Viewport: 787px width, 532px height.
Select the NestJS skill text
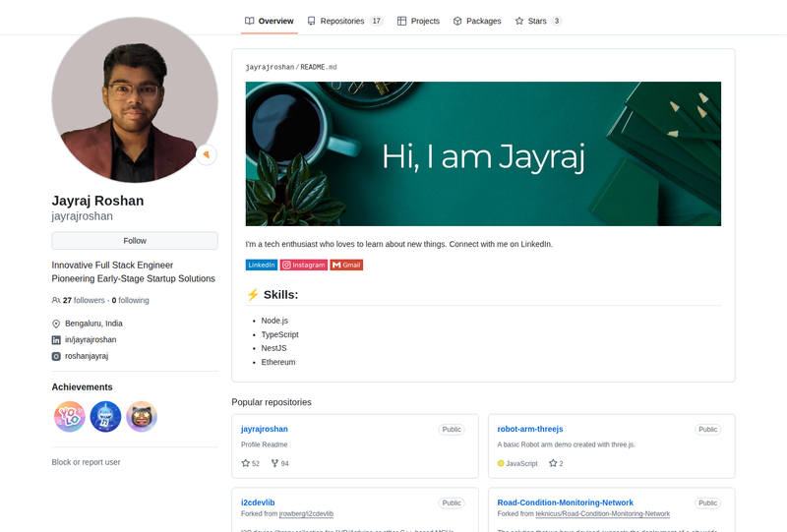tap(273, 348)
